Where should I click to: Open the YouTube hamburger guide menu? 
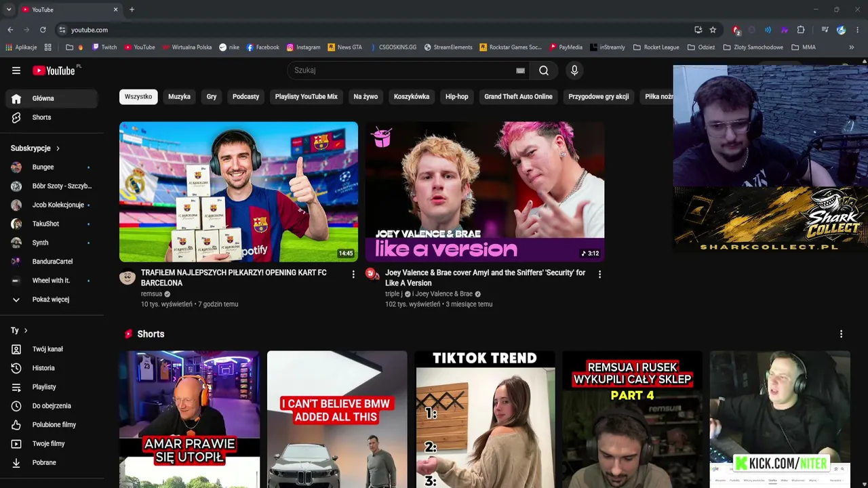click(16, 70)
